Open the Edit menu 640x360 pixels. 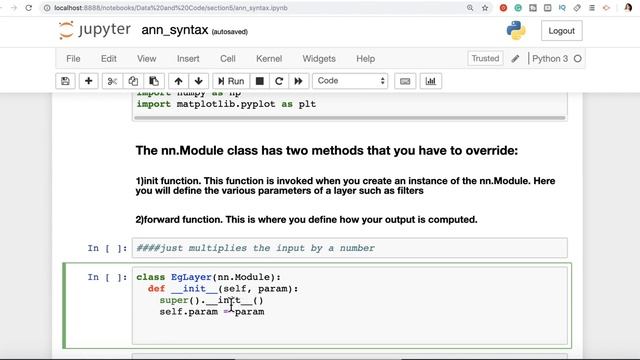(109, 59)
